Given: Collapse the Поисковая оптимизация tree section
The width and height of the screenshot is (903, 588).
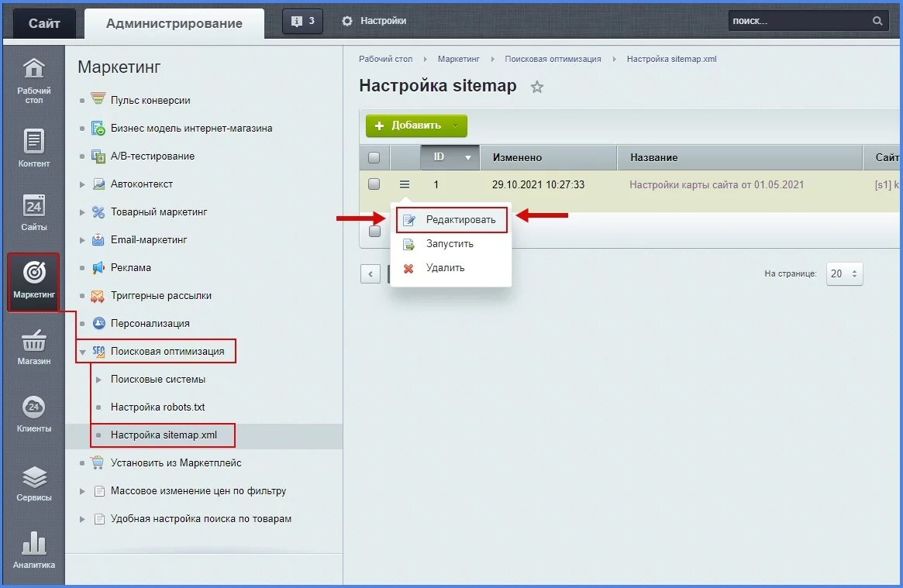Looking at the screenshot, I should click(x=83, y=352).
